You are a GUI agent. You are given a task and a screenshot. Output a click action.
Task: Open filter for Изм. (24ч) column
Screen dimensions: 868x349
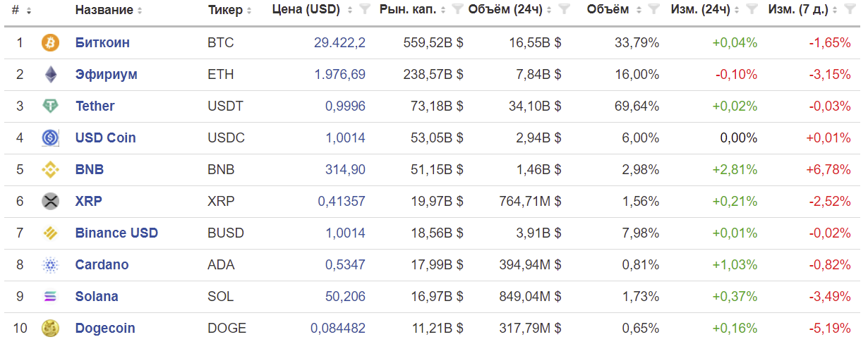(752, 10)
